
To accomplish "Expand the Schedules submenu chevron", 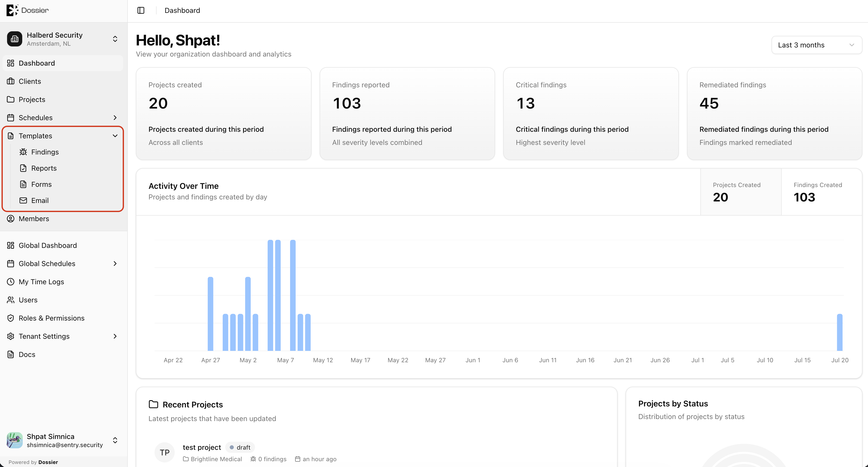I will (115, 118).
